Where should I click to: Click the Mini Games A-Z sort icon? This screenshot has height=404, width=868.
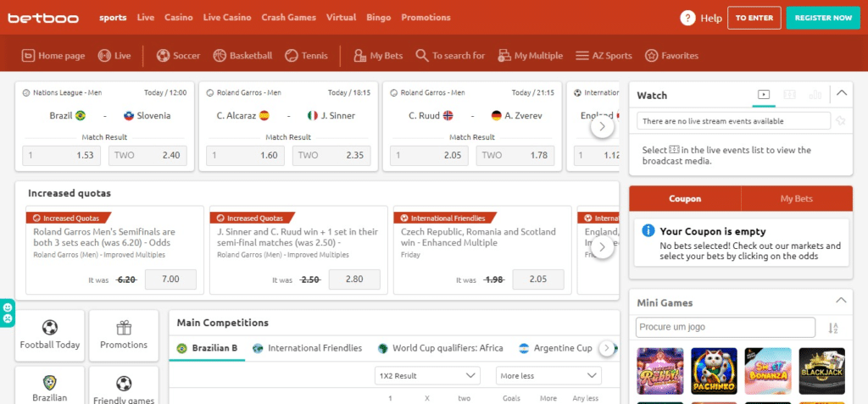pyautogui.click(x=833, y=328)
